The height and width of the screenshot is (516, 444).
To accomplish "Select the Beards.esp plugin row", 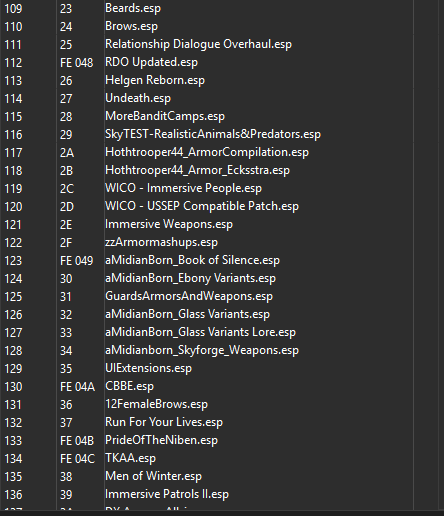I will point(133,8).
